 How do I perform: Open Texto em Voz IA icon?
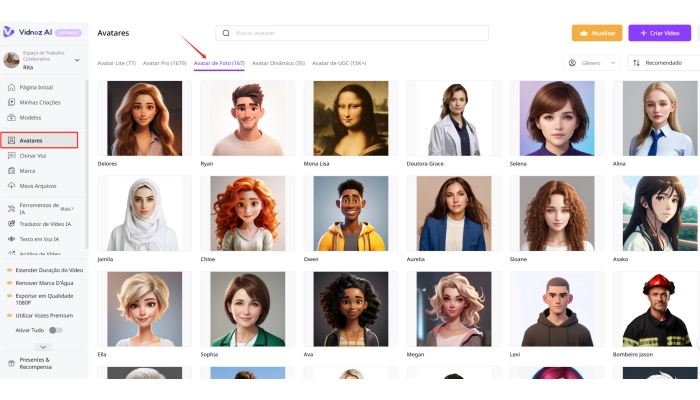(x=12, y=239)
